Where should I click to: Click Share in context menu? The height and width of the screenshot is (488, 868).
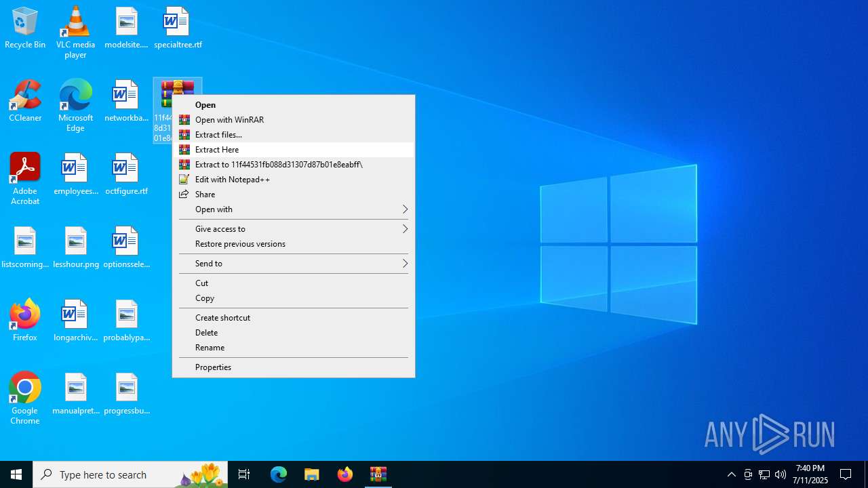[293, 195]
